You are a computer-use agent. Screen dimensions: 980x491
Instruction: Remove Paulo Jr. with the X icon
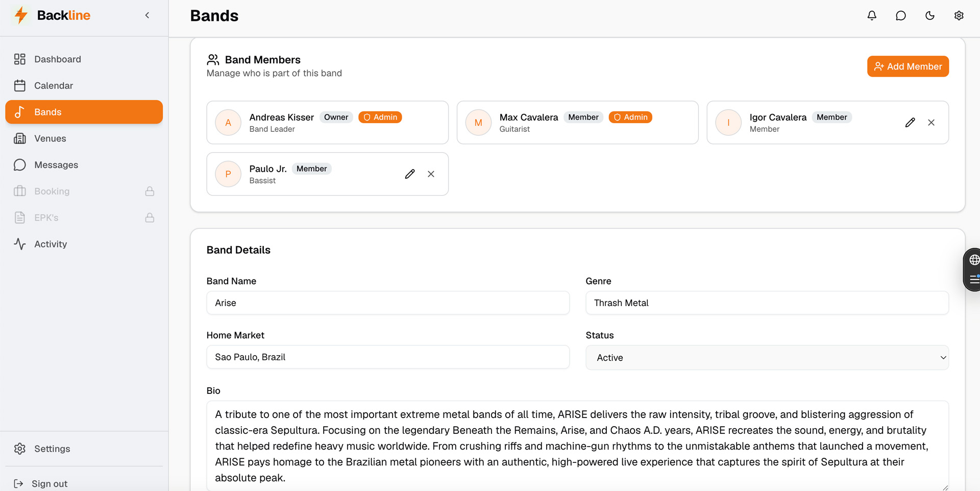[x=431, y=174]
